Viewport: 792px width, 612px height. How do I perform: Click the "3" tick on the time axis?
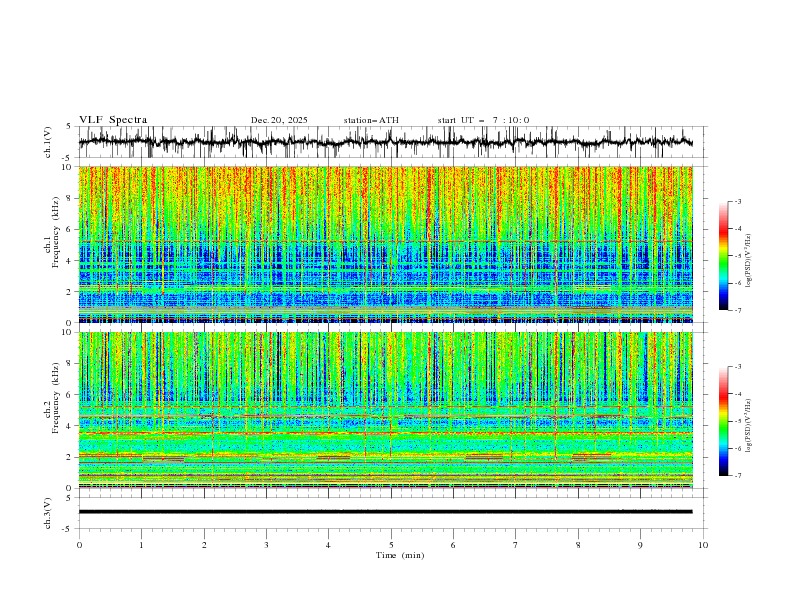(266, 545)
